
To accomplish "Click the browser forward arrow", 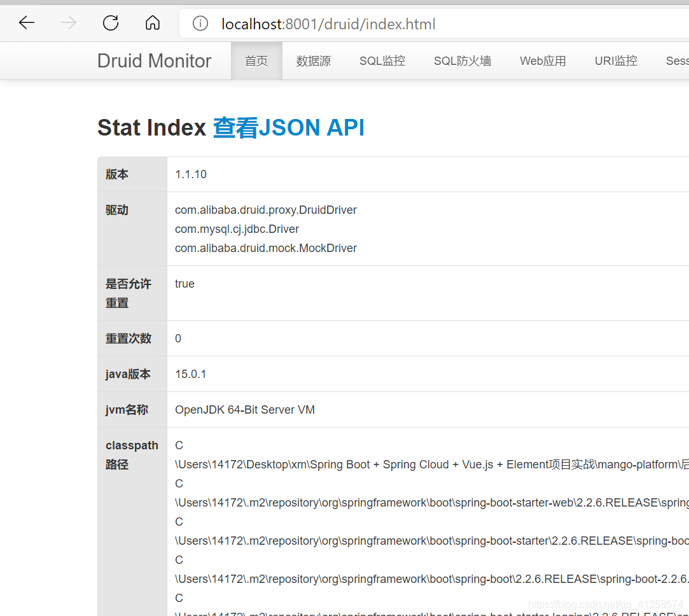I will click(x=69, y=24).
